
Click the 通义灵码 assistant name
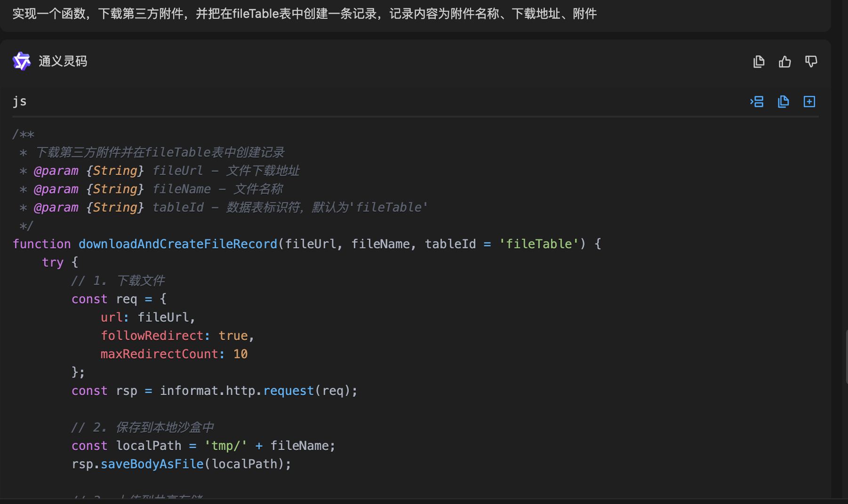click(x=63, y=61)
